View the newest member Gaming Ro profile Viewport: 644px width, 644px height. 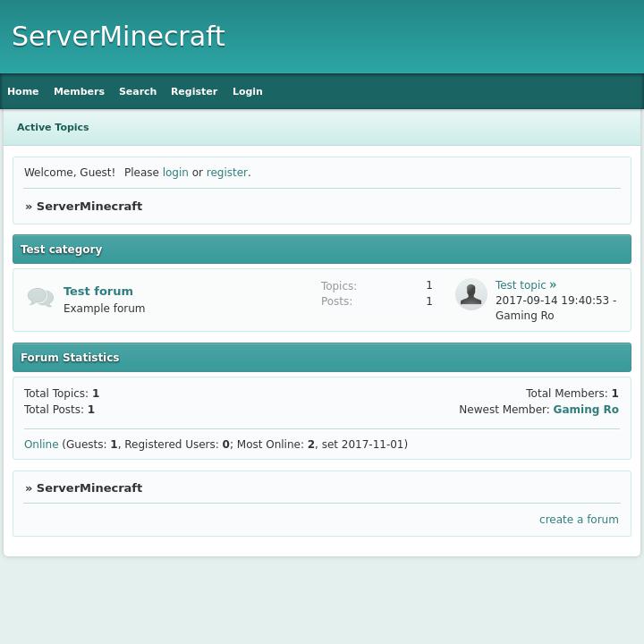586,410
